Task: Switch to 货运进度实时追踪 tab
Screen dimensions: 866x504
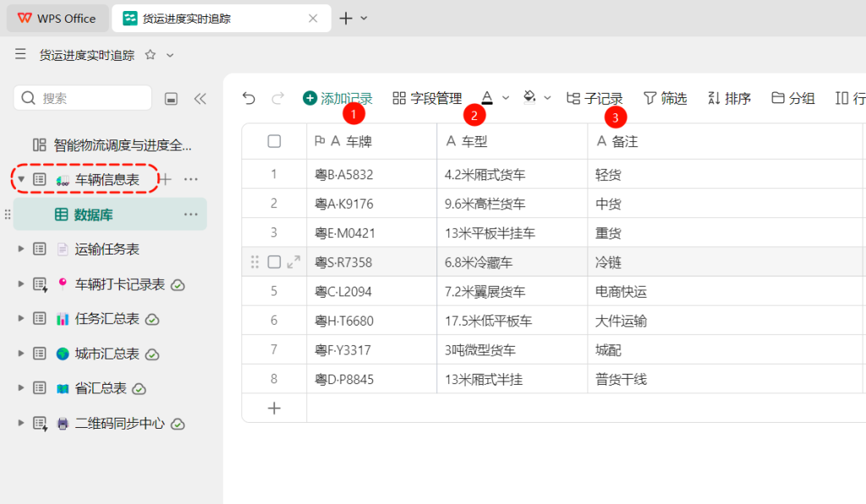Action: pos(221,19)
